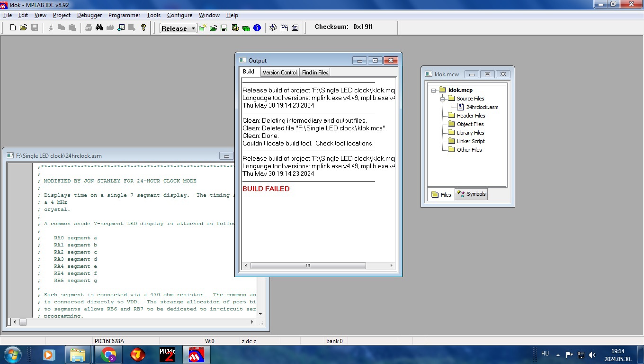Switch to the Symbols tab in project panel

[472, 194]
